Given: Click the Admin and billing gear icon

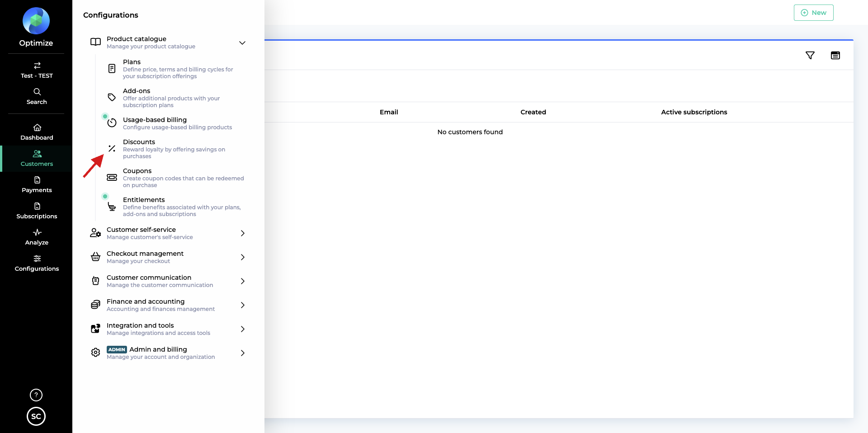Looking at the screenshot, I should [x=95, y=353].
